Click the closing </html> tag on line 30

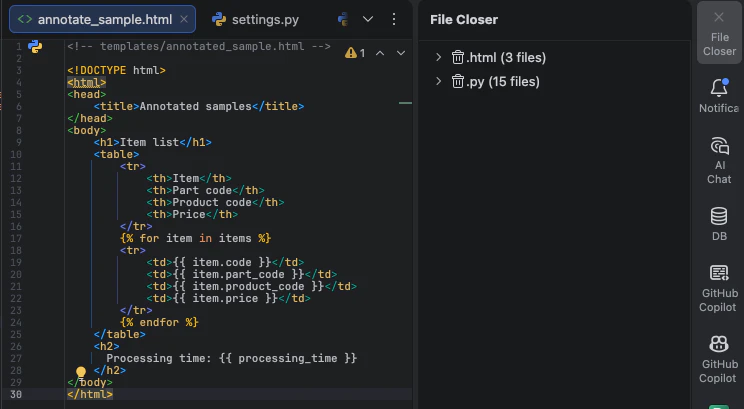(x=90, y=394)
